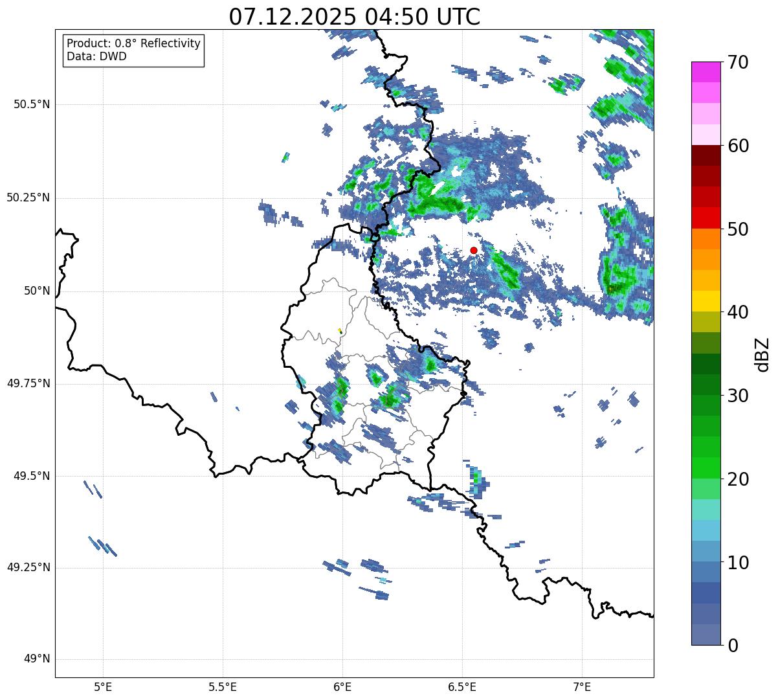Click the 6.5°E longitude label

pyautogui.click(x=462, y=686)
